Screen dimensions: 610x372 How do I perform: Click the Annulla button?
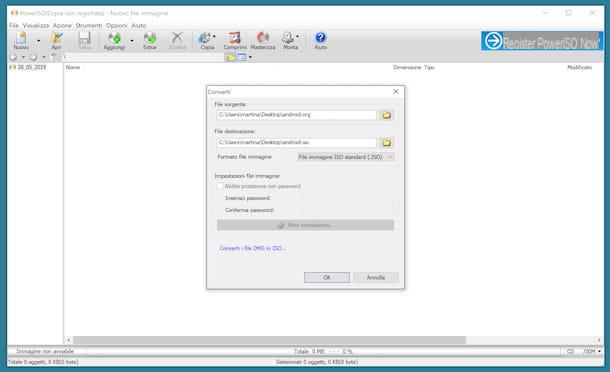(x=376, y=277)
